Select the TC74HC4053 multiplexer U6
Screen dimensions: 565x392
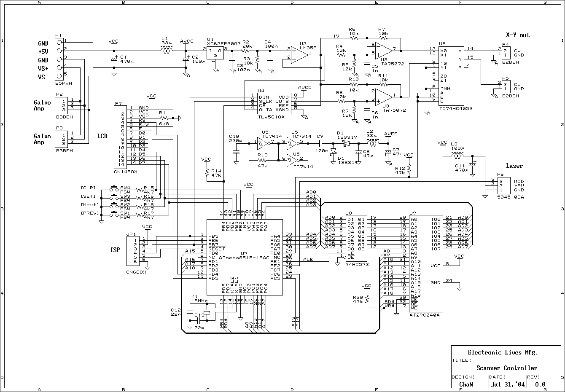pos(451,76)
